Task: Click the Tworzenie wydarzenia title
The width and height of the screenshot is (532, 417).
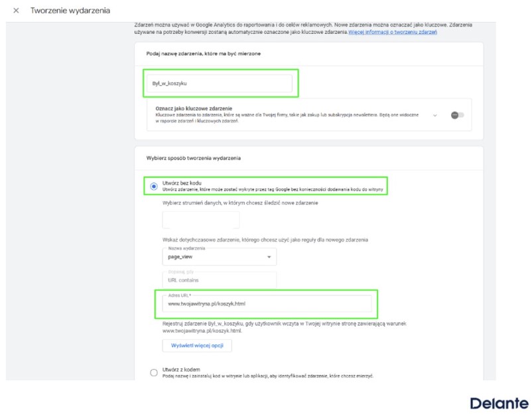Action: [70, 11]
